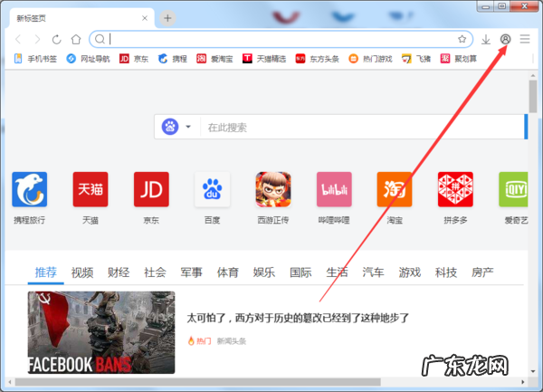543x392 pixels.
Task: Click the address bar search magnifier icon
Action: pos(100,39)
